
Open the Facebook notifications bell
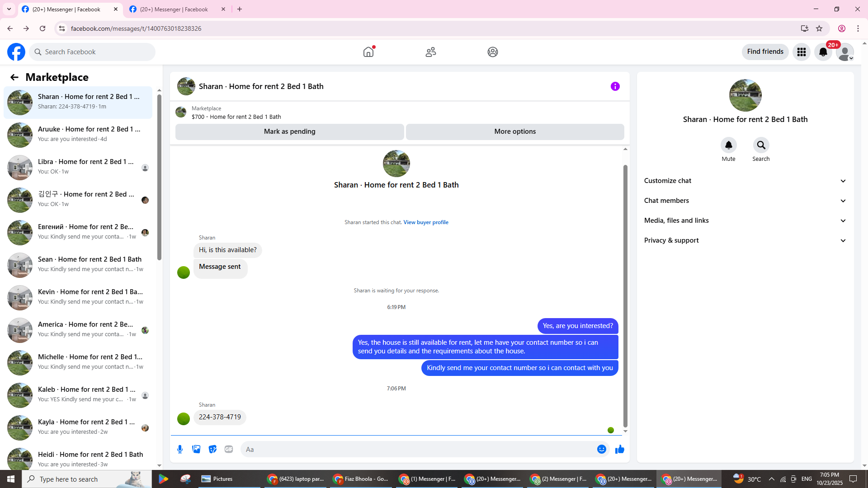click(x=823, y=52)
